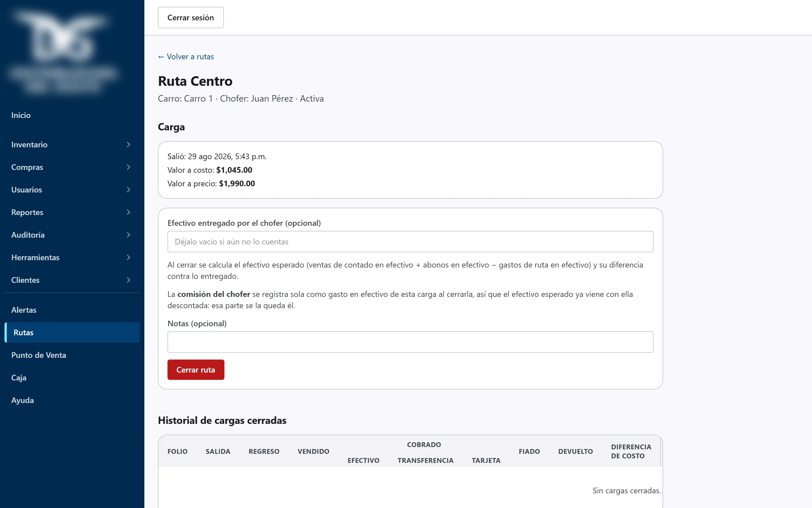Click the DIFERENCIA DE COSTO header

click(631, 451)
